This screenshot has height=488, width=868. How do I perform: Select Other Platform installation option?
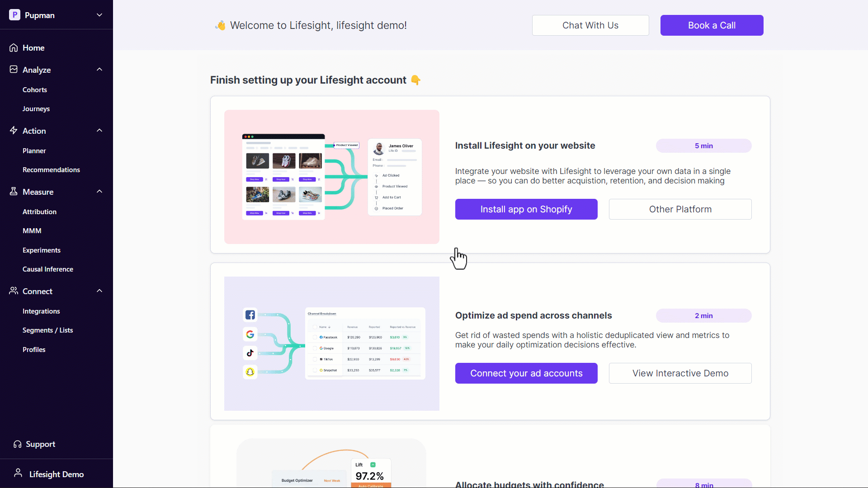point(680,209)
